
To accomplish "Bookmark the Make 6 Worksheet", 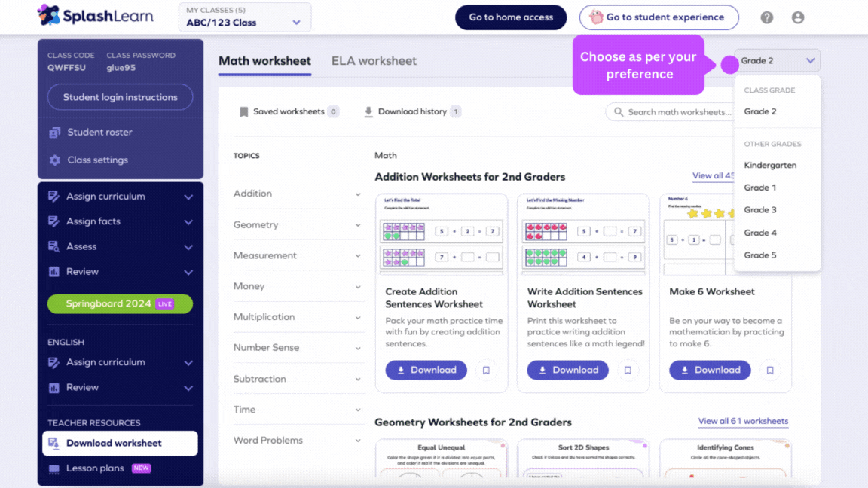I will tap(770, 371).
